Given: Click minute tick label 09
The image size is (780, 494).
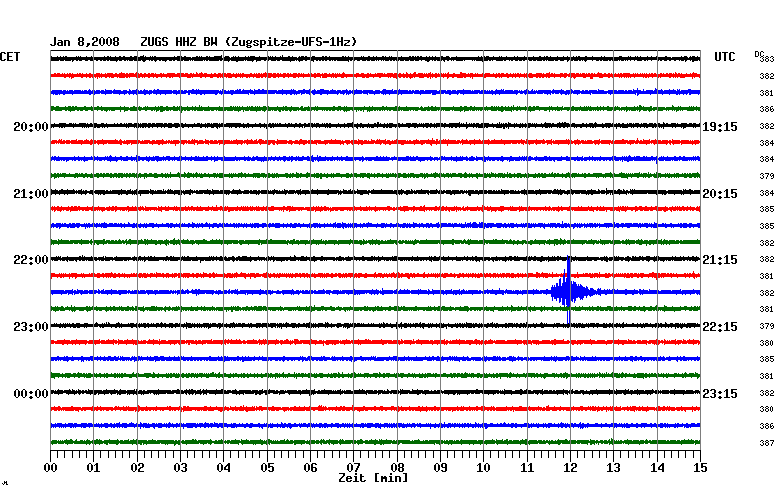Looking at the screenshot, I should click(x=440, y=468).
